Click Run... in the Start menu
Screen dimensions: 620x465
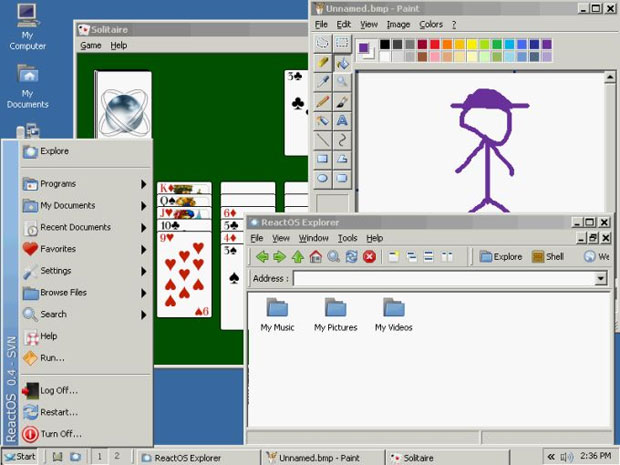click(51, 357)
